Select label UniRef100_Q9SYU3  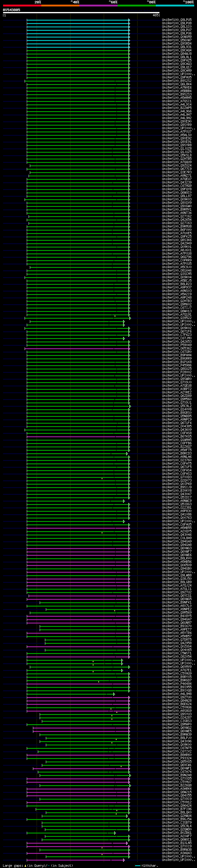(x=177, y=714)
